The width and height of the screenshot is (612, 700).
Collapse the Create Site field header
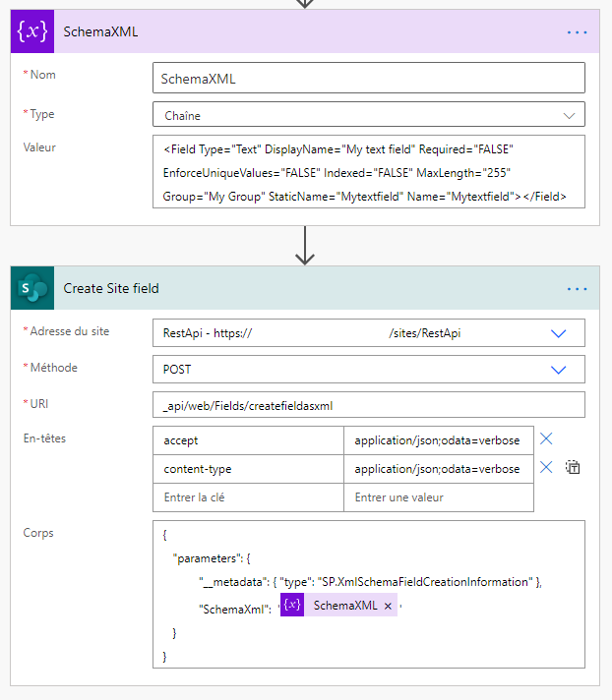pos(305,288)
